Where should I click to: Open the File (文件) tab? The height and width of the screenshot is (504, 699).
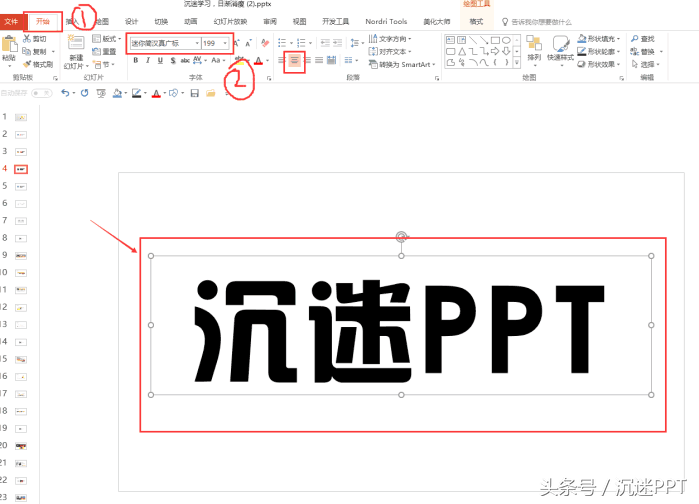pyautogui.click(x=11, y=21)
